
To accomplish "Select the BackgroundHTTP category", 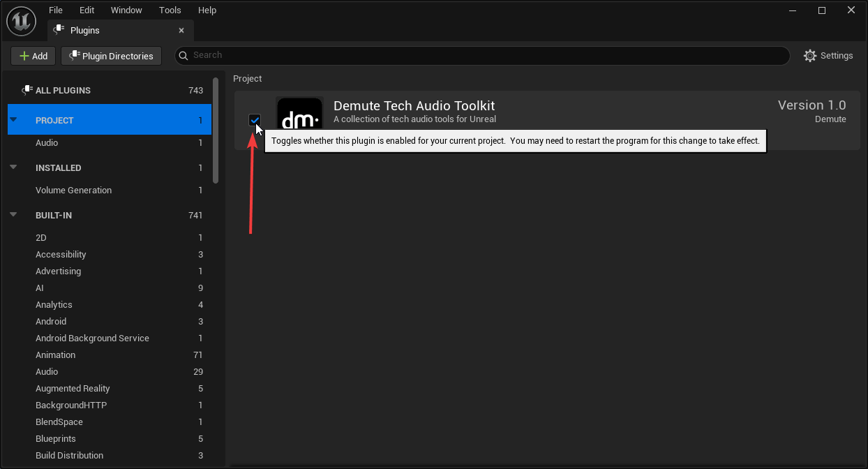I will click(x=110, y=405).
